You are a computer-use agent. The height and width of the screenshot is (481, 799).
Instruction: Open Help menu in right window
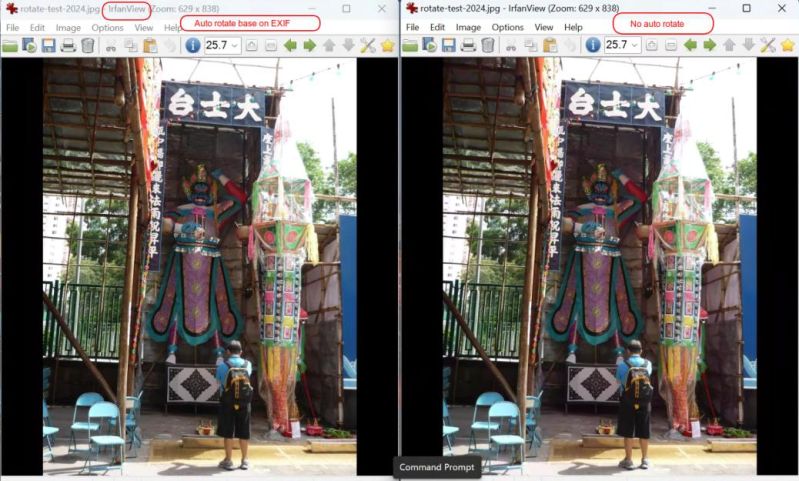[573, 27]
